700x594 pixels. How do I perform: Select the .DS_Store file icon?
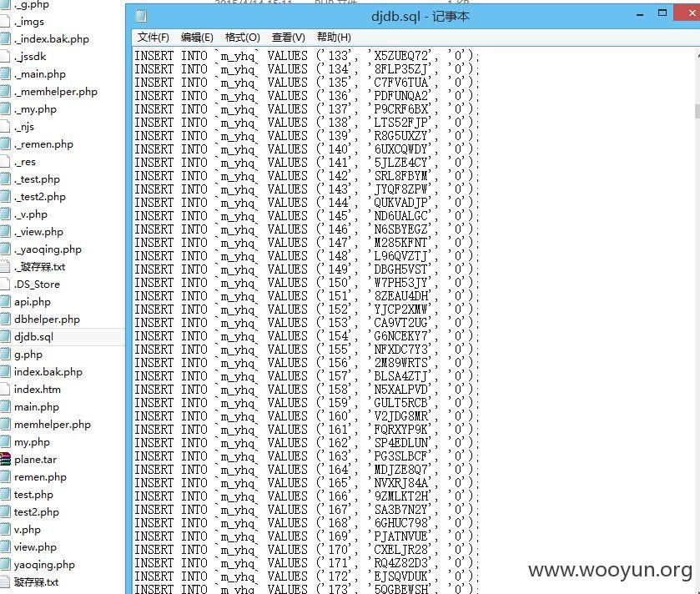[4, 284]
